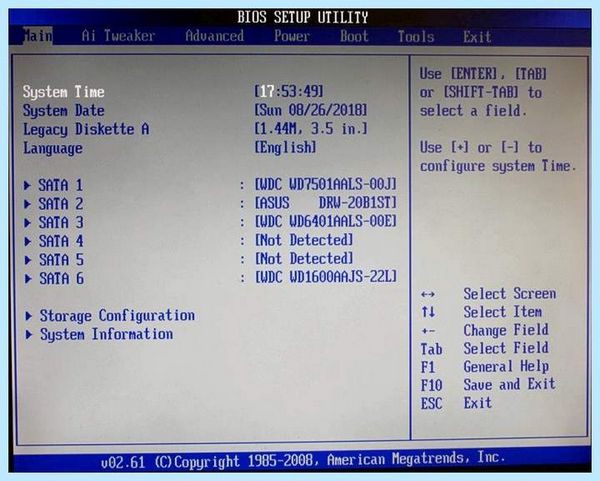Viewport: 600px width, 481px height.
Task: Click the System Time value 17:53:49
Action: [289, 91]
